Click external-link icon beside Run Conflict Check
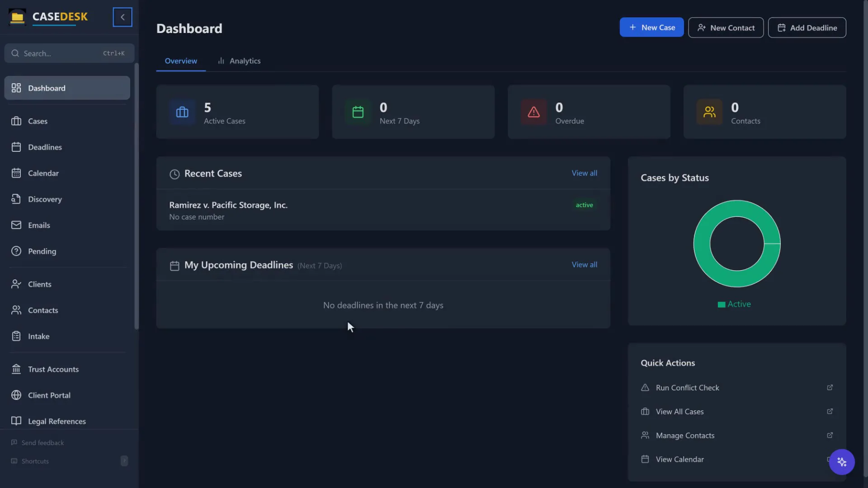The image size is (868, 488). pyautogui.click(x=830, y=388)
